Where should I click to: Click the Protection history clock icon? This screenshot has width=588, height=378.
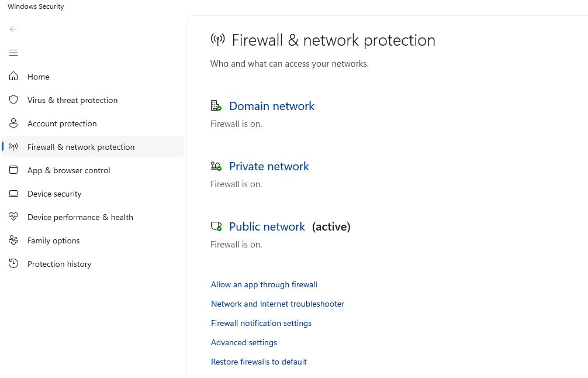tap(13, 264)
